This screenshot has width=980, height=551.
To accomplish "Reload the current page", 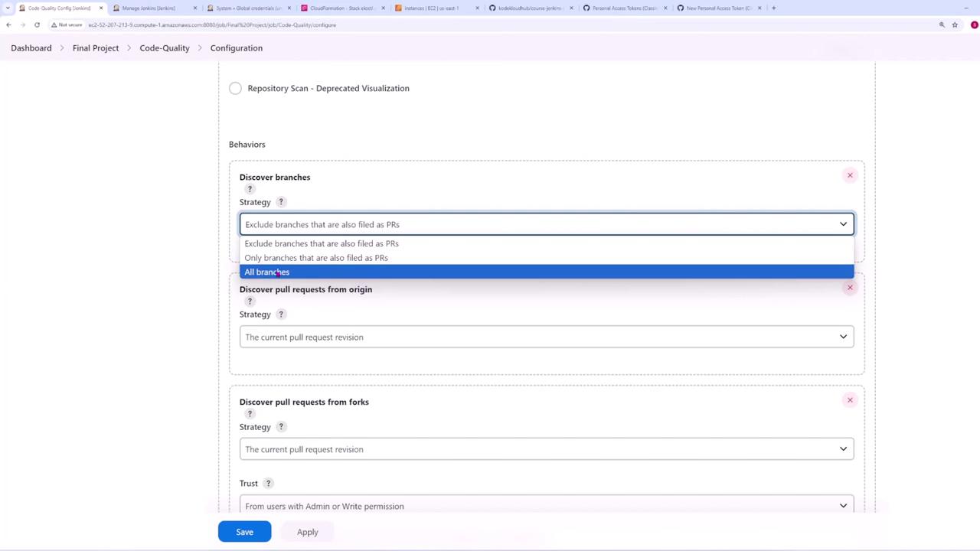I will coord(37,24).
